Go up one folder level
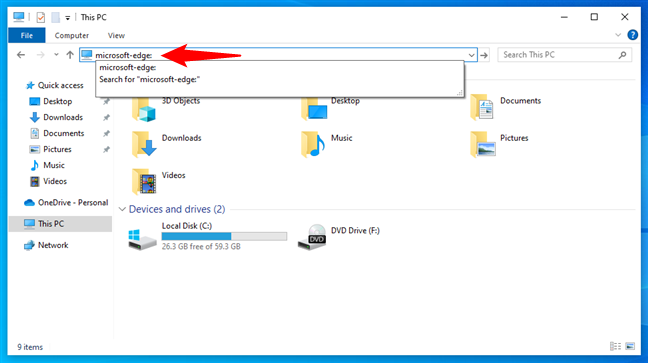648x363 pixels. coord(70,55)
